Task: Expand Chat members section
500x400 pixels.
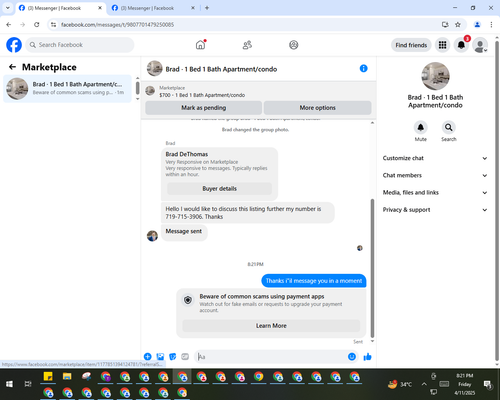Action: 435,175
